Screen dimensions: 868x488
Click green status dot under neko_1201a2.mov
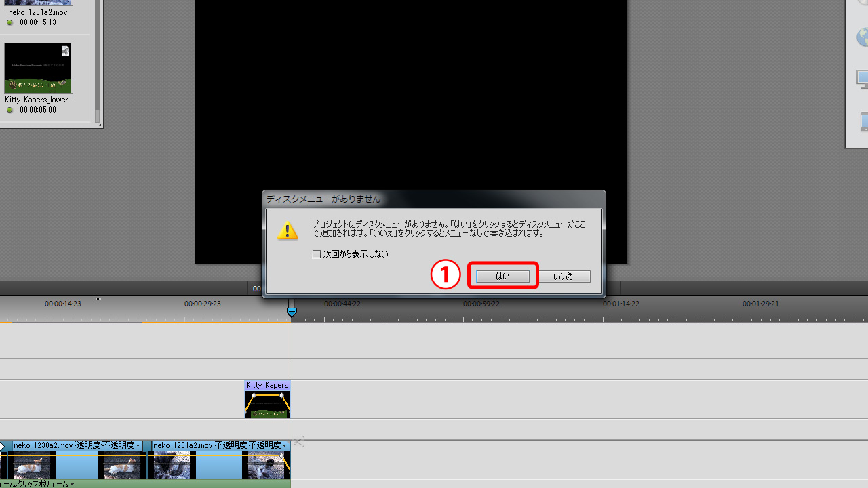(x=10, y=22)
